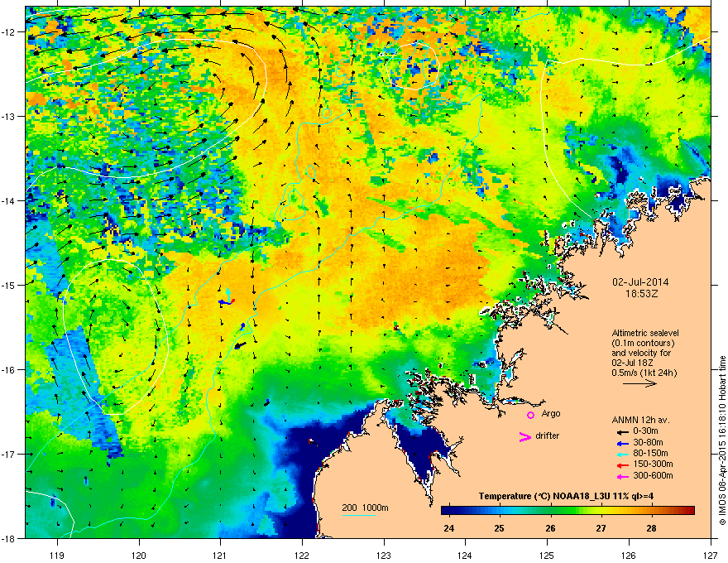Click the longitude axis label 125
Viewport: 728px width, 563px height.
547,555
